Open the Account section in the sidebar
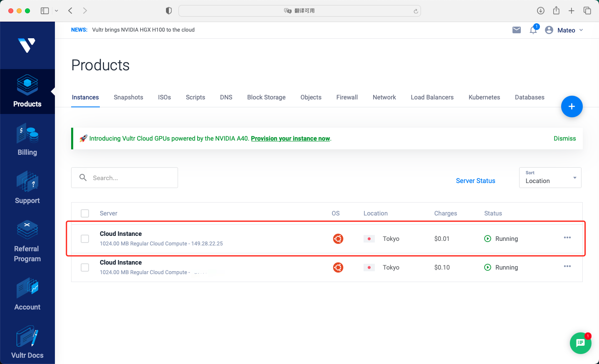This screenshot has width=599, height=364. (27, 295)
